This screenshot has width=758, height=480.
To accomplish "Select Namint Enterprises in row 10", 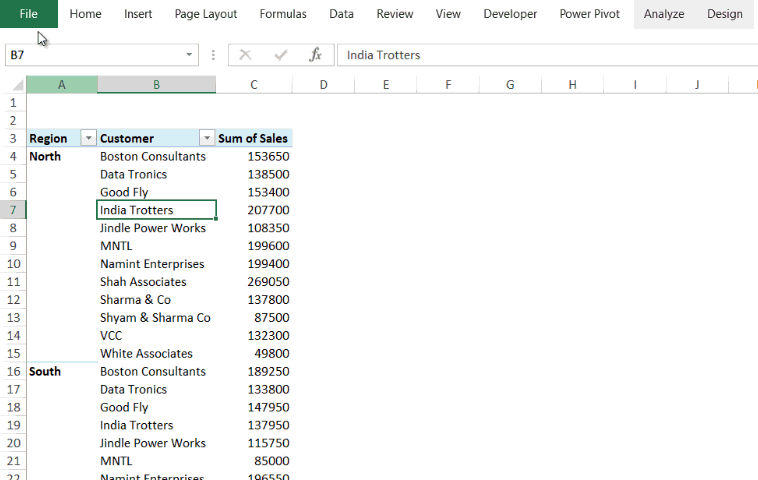I will 157,263.
